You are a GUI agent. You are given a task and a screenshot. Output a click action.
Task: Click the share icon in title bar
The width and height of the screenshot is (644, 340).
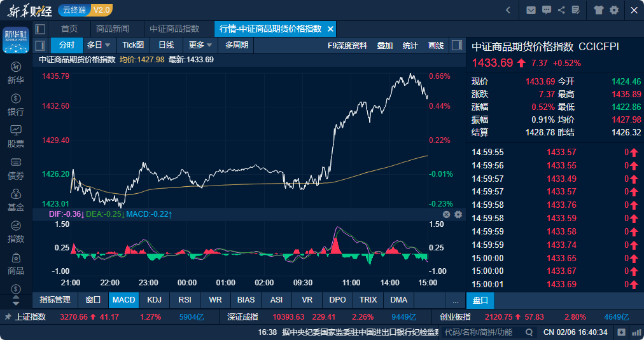pyautogui.click(x=561, y=10)
